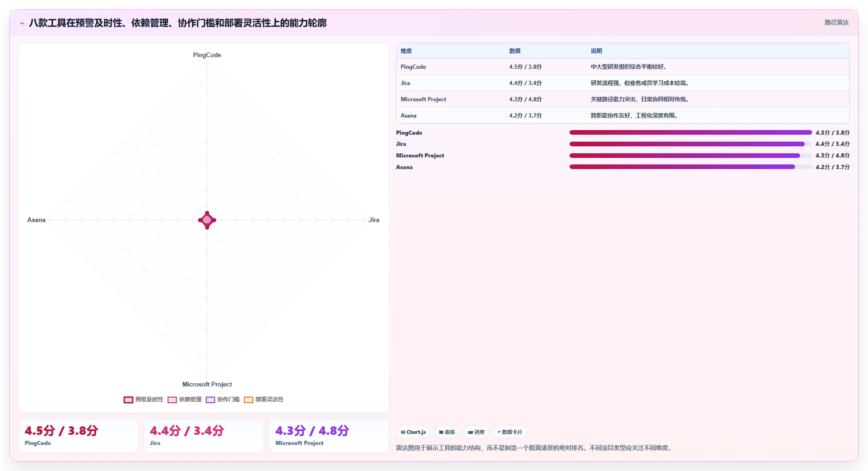868x471 pixels.
Task: Click the table cell 4.3分 / 4.8分
Action: tap(525, 99)
